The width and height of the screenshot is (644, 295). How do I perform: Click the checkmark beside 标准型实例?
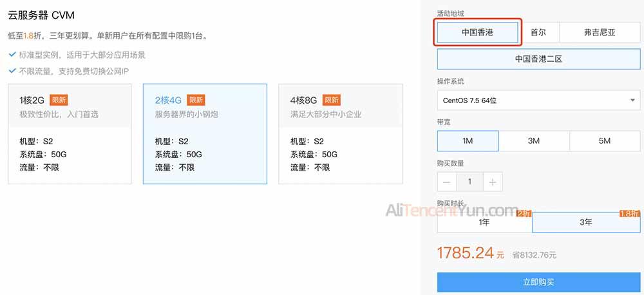12,54
